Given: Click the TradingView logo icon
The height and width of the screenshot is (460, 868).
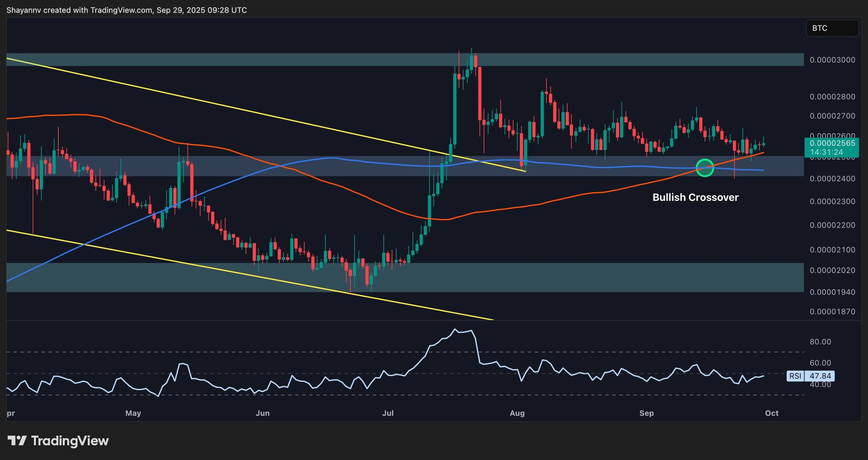Looking at the screenshot, I should pyautogui.click(x=17, y=441).
